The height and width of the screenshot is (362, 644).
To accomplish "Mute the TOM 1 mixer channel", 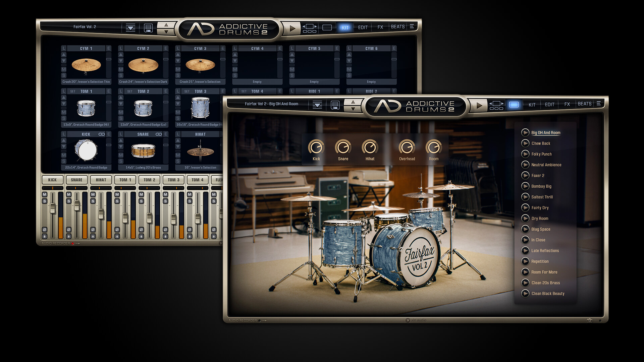I will [117, 194].
